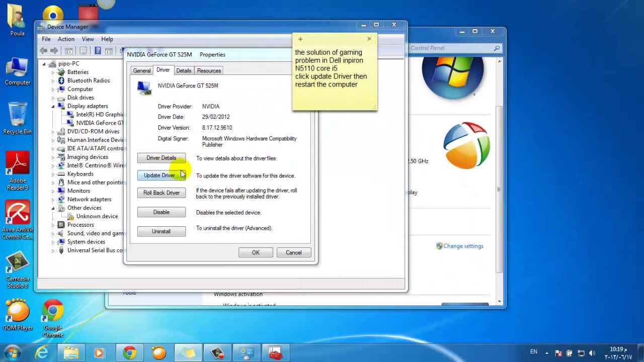The image size is (644, 362).
Task: Cancel the NVIDIA properties dialog
Action: pos(294,252)
